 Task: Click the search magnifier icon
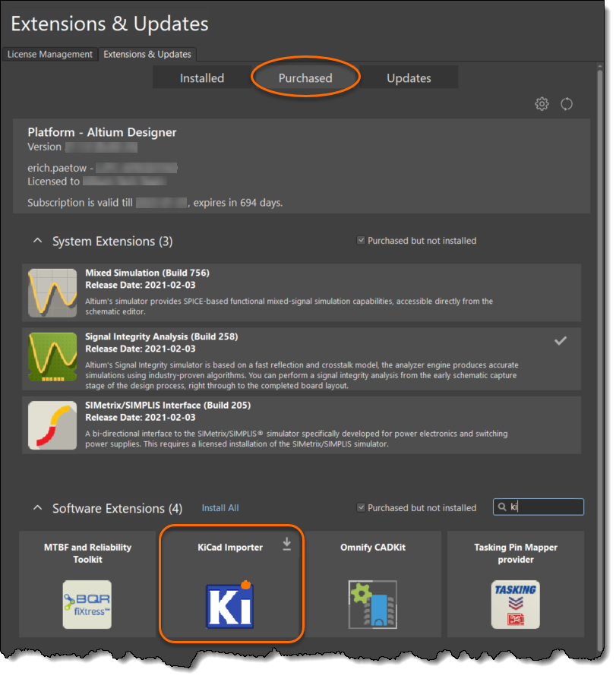[x=502, y=507]
